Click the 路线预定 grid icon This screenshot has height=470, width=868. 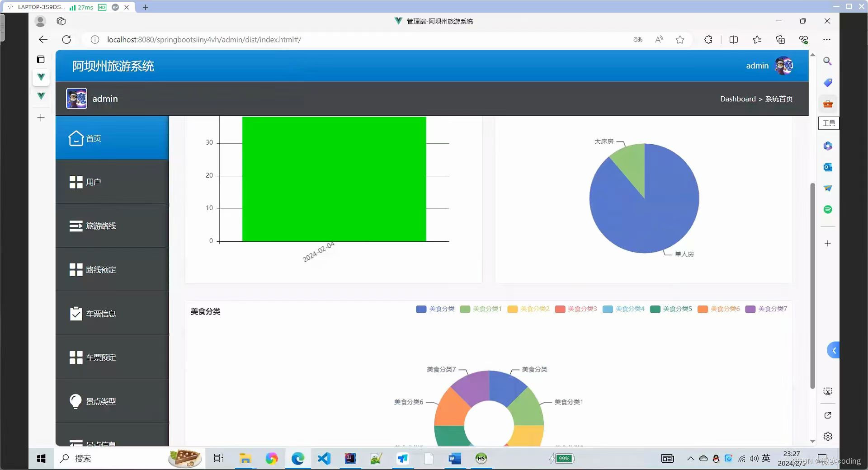[x=75, y=270]
